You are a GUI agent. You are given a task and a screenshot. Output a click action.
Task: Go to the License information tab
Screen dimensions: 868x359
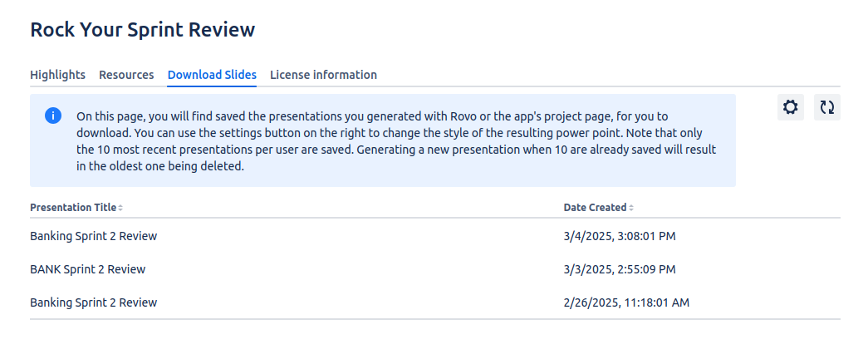[323, 75]
